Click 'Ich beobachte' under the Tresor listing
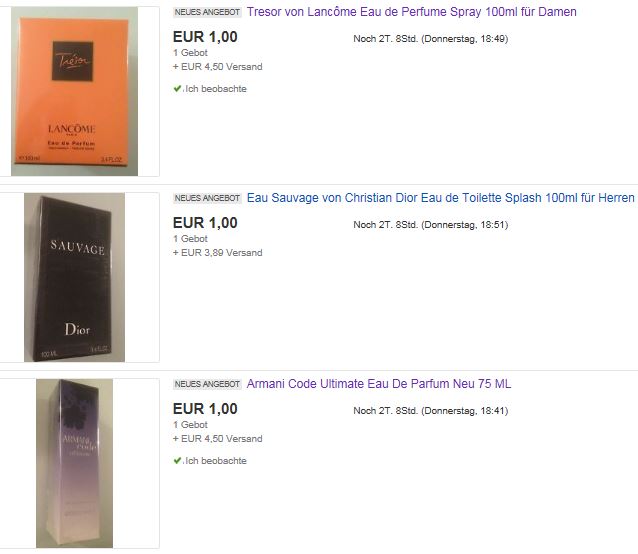 [x=216, y=89]
